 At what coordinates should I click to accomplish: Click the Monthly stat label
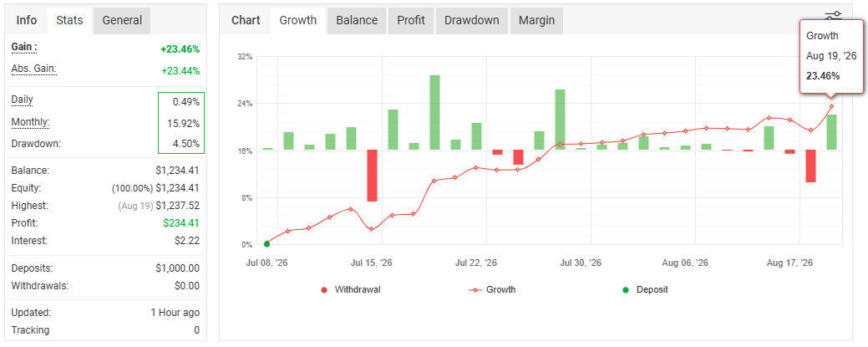click(30, 122)
